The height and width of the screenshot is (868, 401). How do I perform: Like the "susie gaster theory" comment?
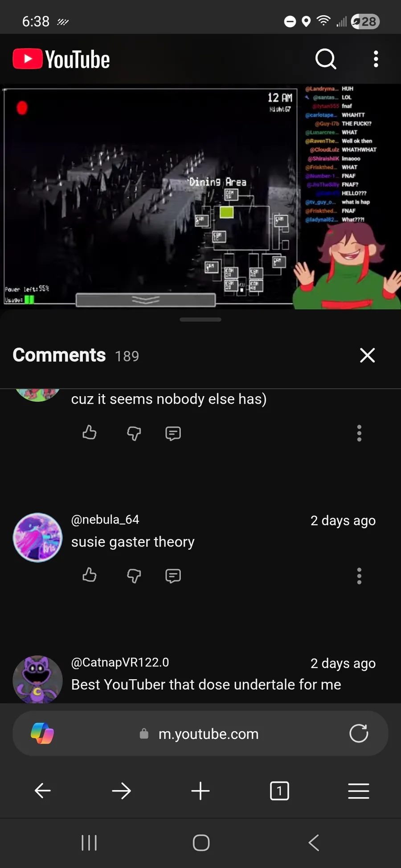click(x=90, y=575)
